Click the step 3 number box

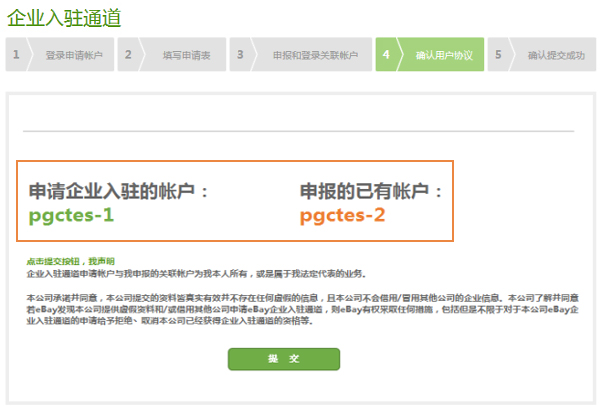click(x=240, y=56)
